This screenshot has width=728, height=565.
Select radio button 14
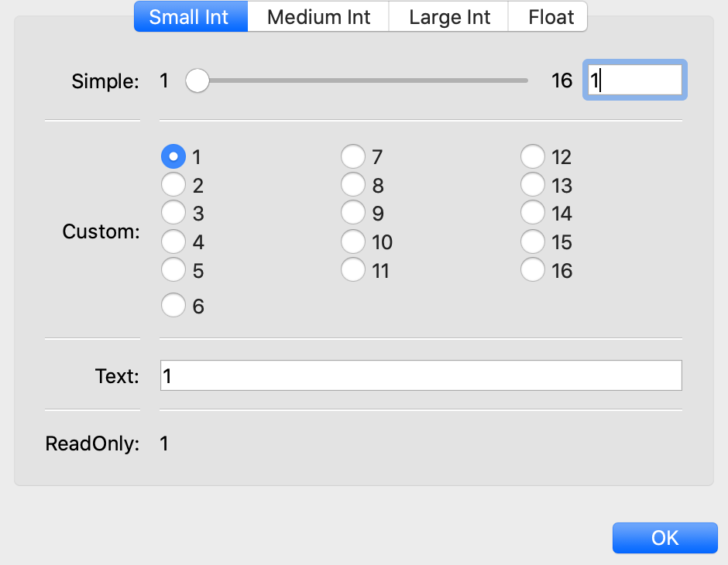tap(533, 213)
